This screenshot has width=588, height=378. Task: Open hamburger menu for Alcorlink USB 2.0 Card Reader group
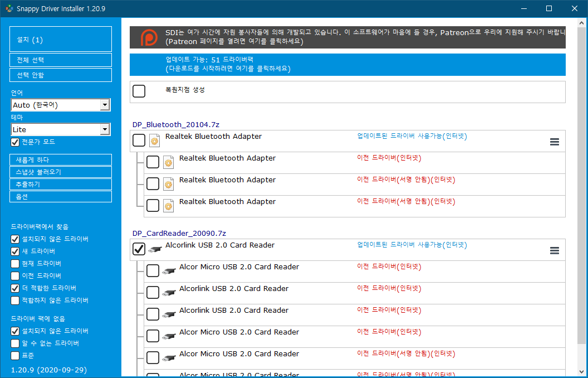click(554, 250)
